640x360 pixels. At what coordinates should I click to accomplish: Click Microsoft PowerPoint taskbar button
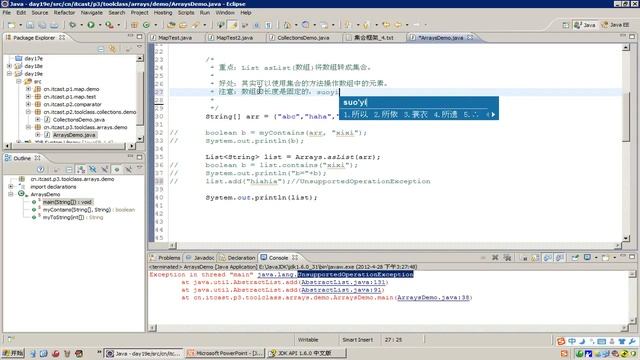225,353
